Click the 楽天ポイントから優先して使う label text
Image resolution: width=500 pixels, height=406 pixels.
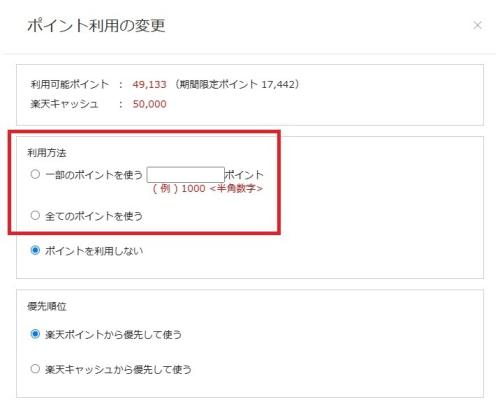[113, 335]
